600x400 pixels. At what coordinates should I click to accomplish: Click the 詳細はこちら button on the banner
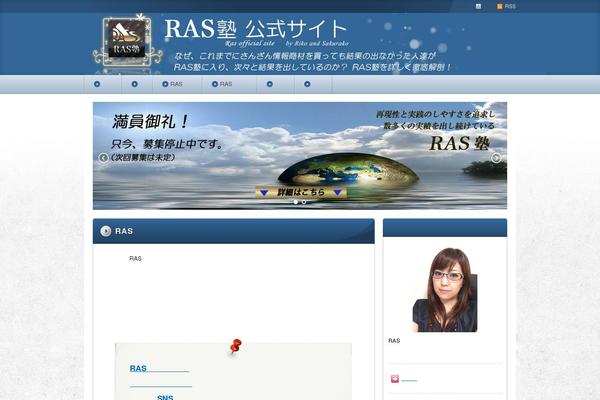click(x=301, y=193)
